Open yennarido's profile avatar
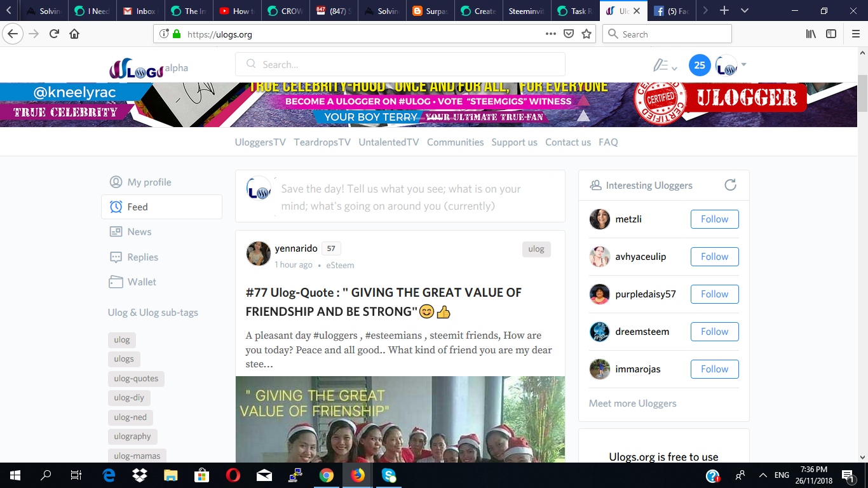This screenshot has height=488, width=868. tap(259, 254)
